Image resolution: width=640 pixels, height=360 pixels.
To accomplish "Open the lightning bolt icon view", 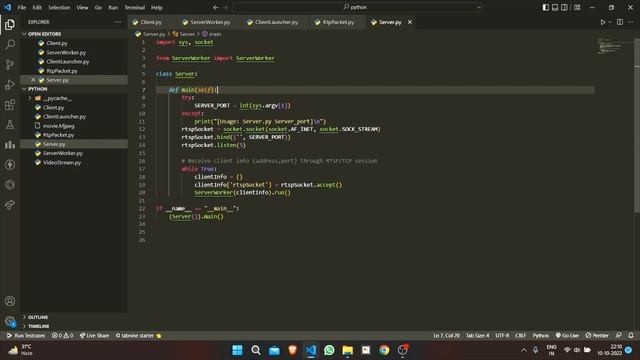I will [10, 164].
